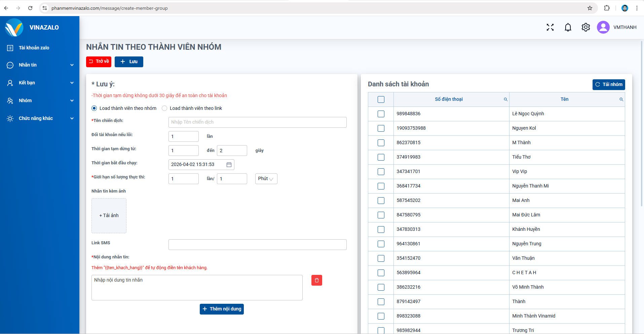The width and height of the screenshot is (644, 334).
Task: Expand the Nhắn tin sidebar menu
Action: pos(40,65)
